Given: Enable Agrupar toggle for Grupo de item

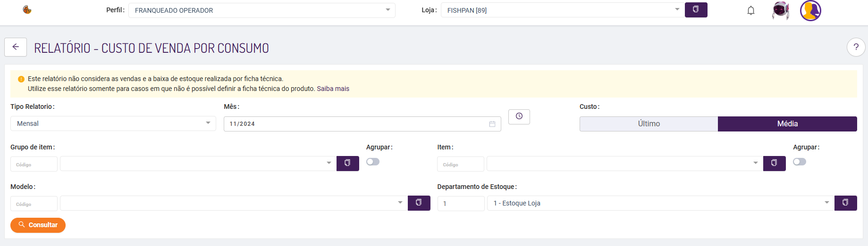Looking at the screenshot, I should (373, 162).
